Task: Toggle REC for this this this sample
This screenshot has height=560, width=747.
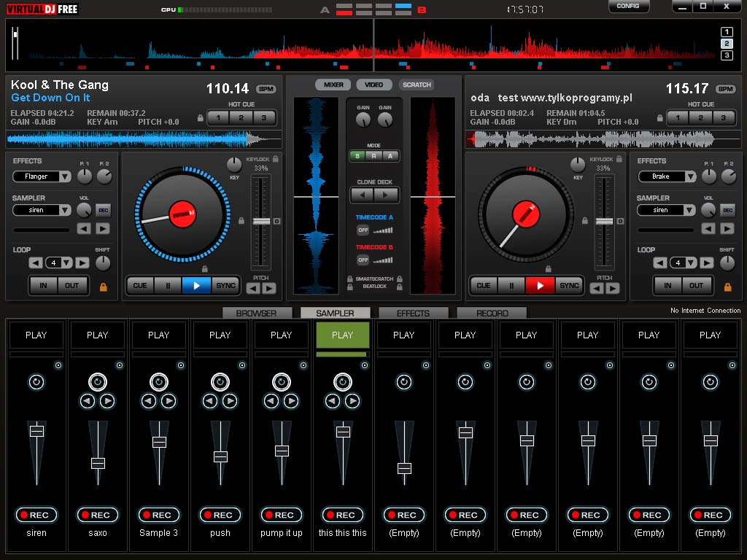Action: pyautogui.click(x=343, y=515)
